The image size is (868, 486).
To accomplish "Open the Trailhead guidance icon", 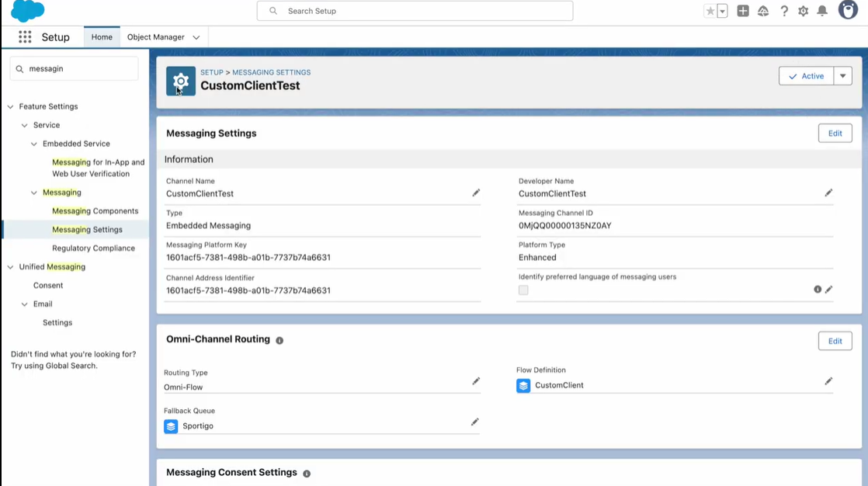I will point(763,11).
